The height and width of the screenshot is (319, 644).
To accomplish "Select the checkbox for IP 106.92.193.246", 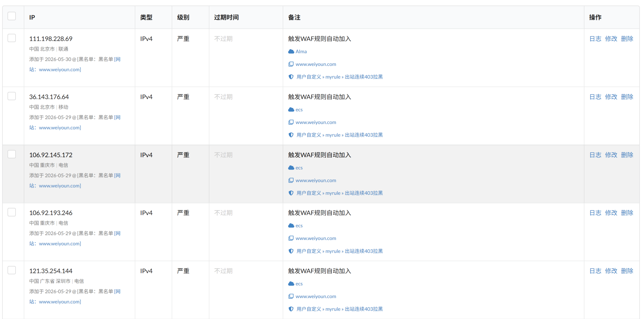I will click(12, 212).
